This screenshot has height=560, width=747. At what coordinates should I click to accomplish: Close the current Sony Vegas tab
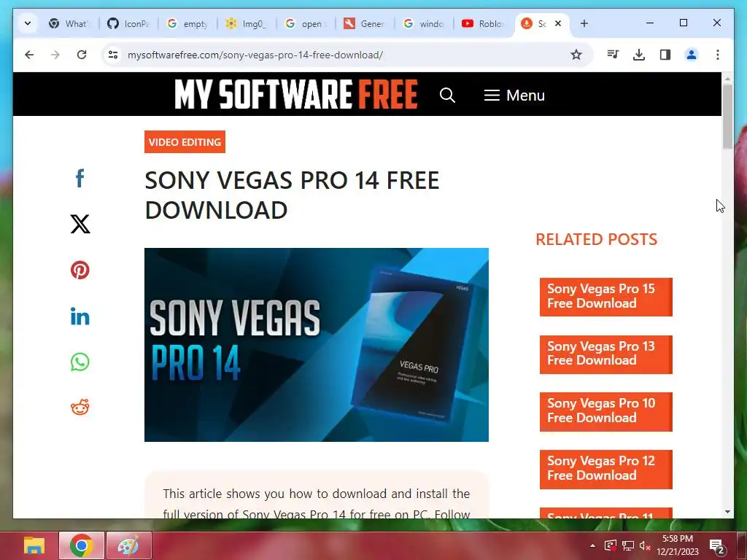558,23
